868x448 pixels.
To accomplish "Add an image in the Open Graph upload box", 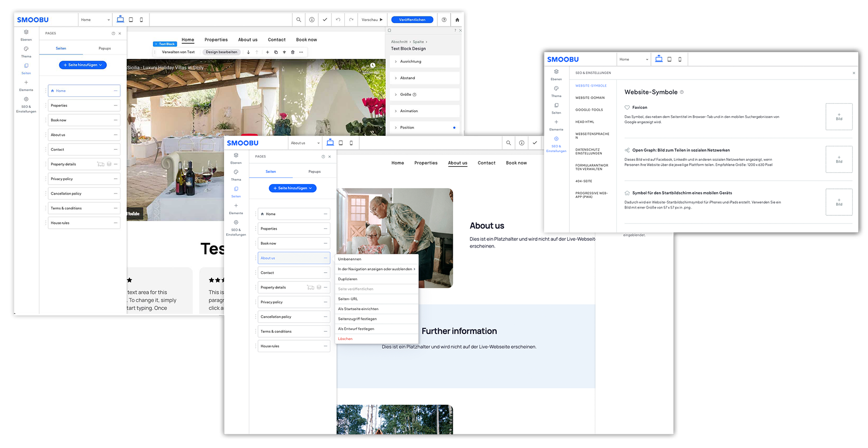I will pos(839,159).
